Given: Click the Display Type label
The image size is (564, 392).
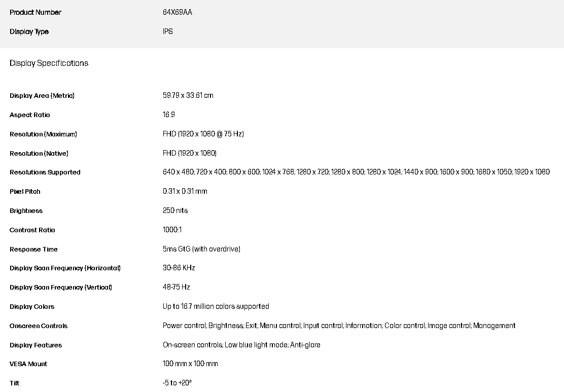Looking at the screenshot, I should (29, 31).
